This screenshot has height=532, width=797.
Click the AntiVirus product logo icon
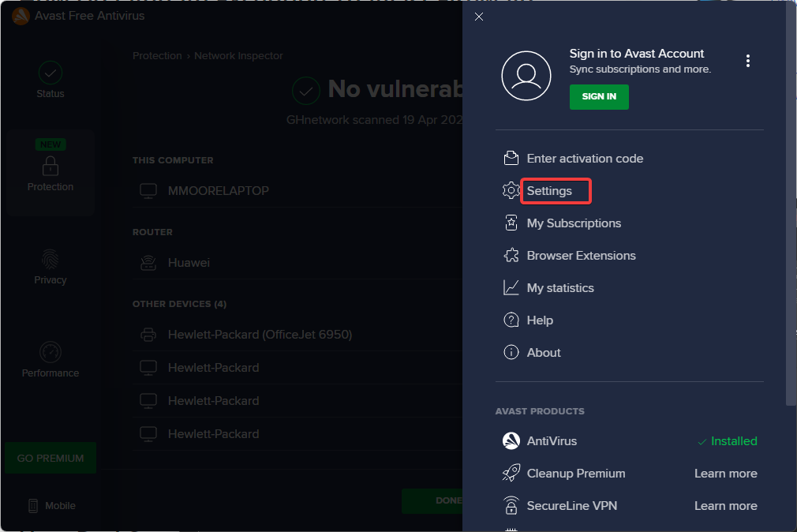click(x=511, y=441)
